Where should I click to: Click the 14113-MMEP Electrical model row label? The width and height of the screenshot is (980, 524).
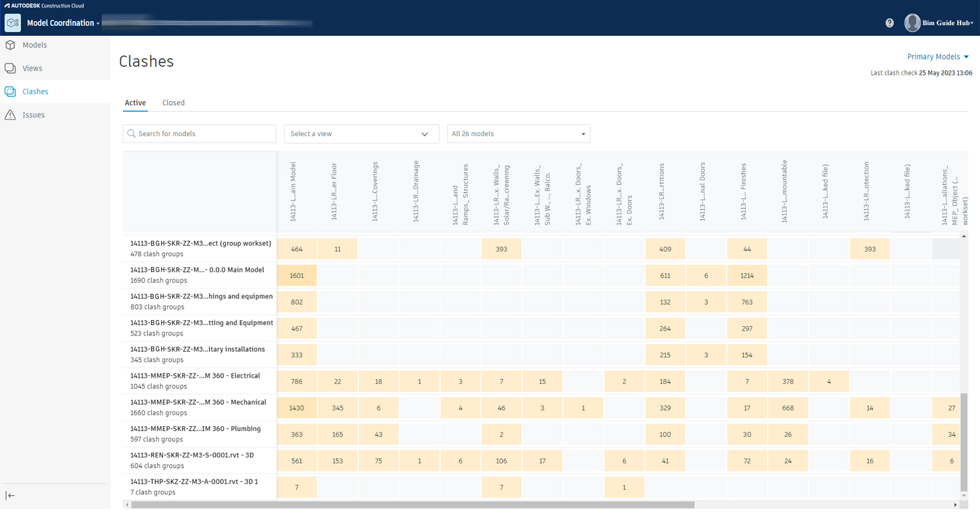pos(195,376)
